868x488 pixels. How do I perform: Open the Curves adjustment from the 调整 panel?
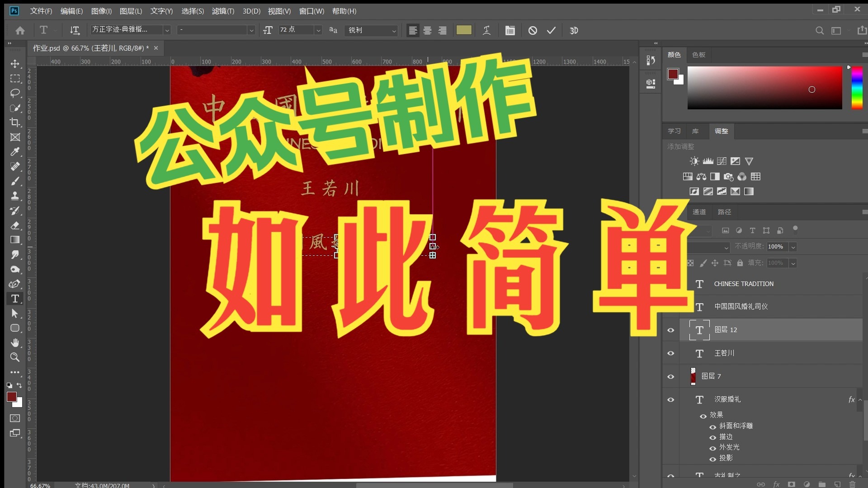(x=722, y=161)
